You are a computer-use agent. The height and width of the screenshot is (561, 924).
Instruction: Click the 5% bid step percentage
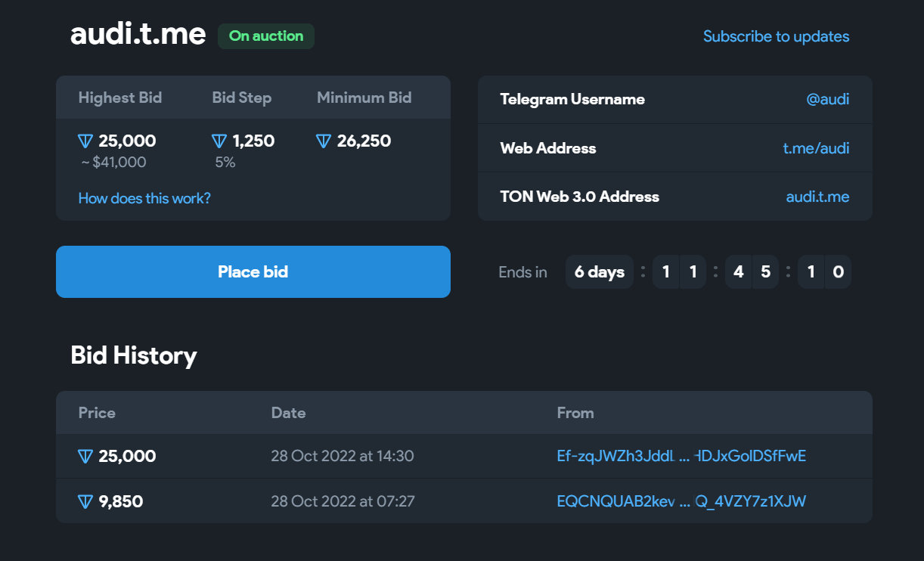pyautogui.click(x=225, y=163)
